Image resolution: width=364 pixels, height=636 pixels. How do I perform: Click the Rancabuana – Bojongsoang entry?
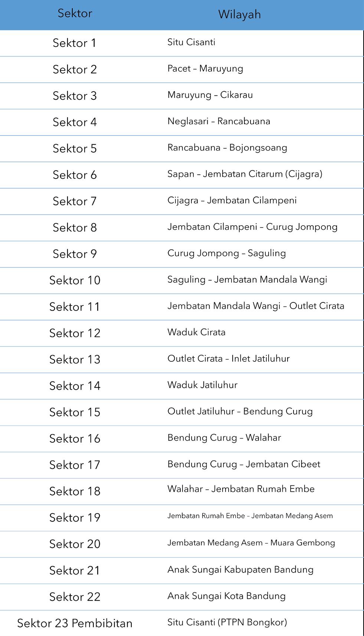(227, 148)
